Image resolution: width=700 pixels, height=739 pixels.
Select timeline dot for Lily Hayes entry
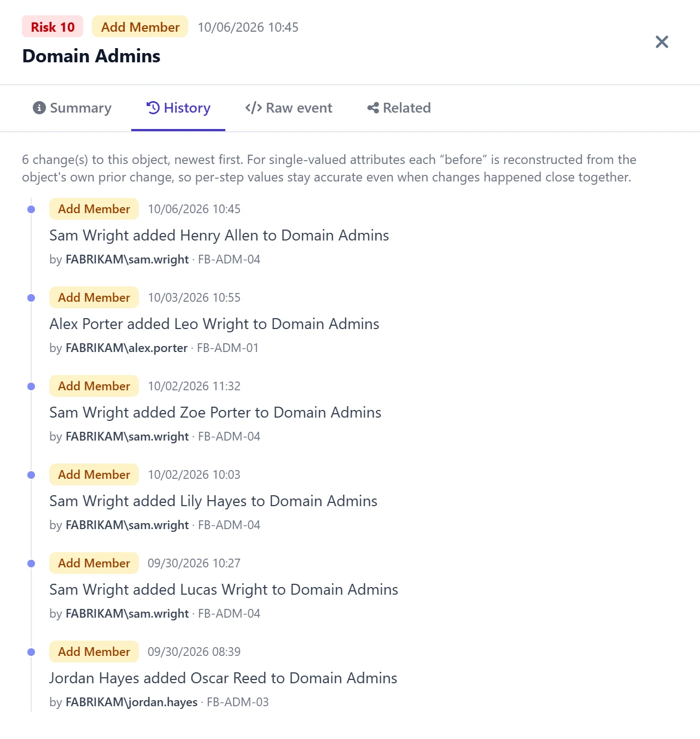point(31,475)
